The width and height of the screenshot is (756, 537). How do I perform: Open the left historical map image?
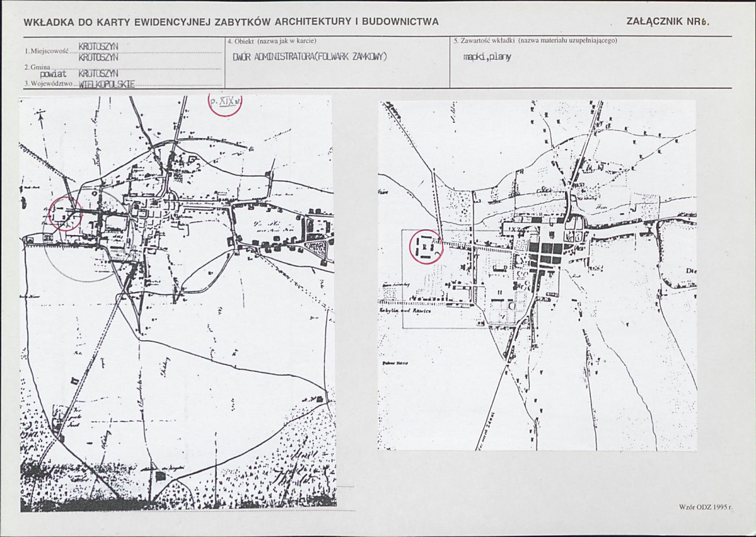click(177, 304)
